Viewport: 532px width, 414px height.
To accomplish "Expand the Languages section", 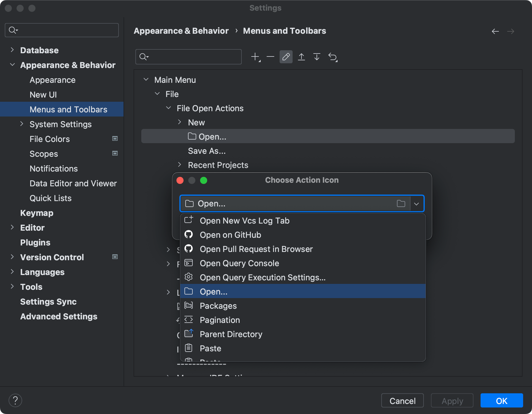I will coord(12,272).
